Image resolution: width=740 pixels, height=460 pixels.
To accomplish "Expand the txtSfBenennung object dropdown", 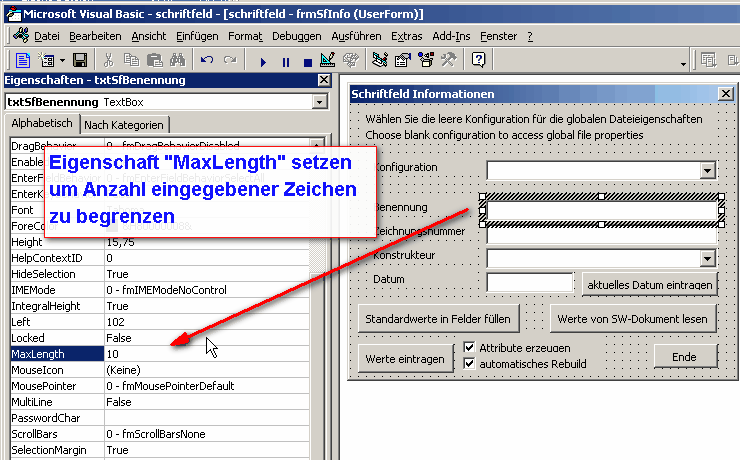I will pyautogui.click(x=320, y=102).
